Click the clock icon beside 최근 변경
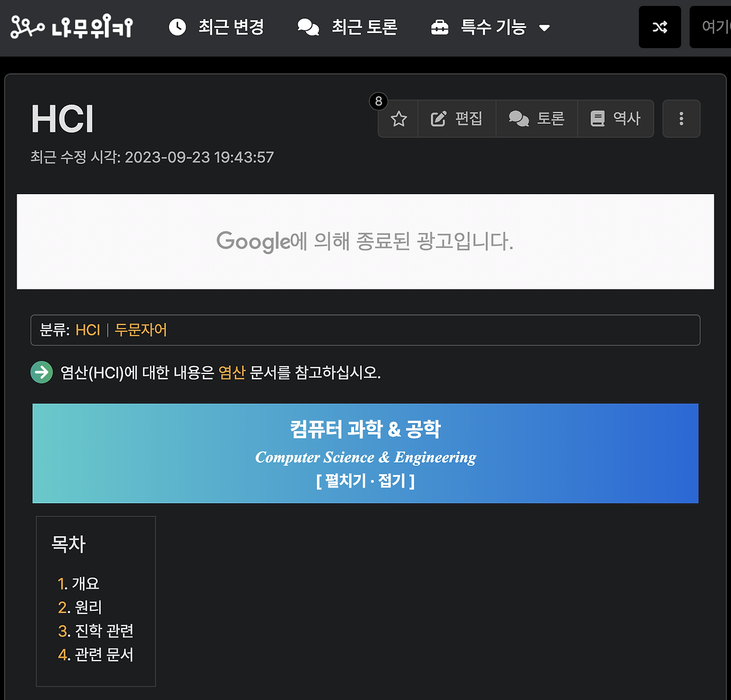This screenshot has width=731, height=700. [x=178, y=27]
